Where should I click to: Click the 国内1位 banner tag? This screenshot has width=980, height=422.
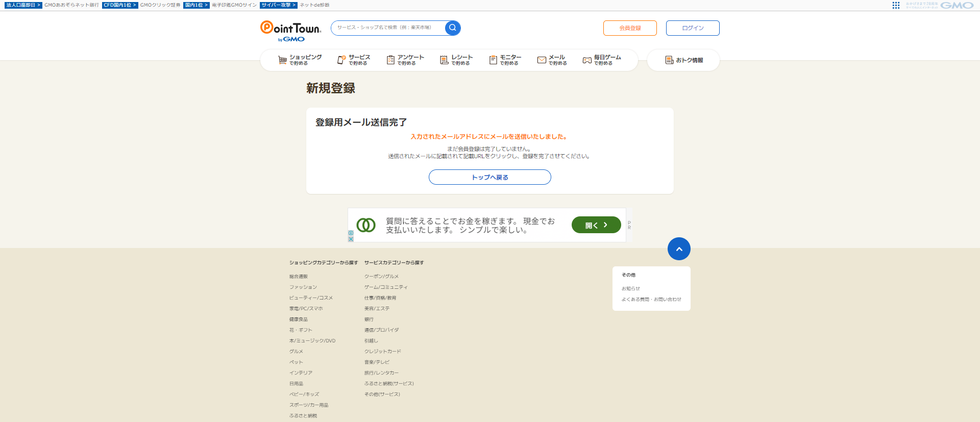point(197,5)
